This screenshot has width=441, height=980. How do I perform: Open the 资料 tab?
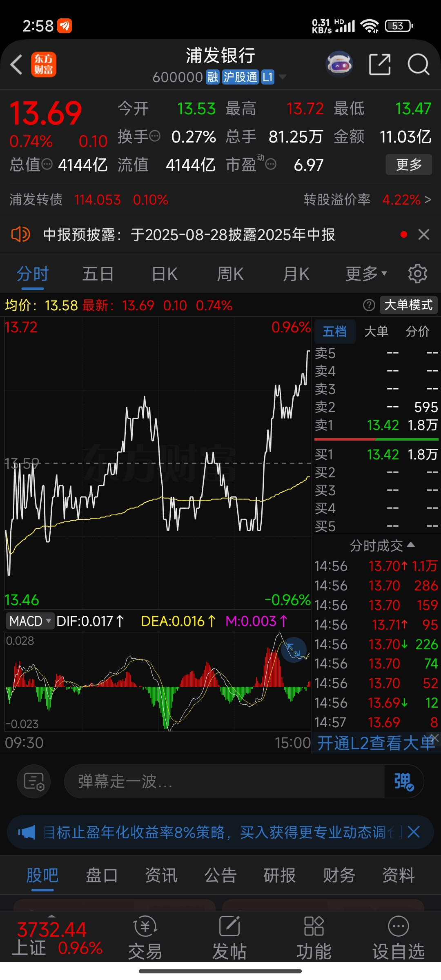point(399,875)
